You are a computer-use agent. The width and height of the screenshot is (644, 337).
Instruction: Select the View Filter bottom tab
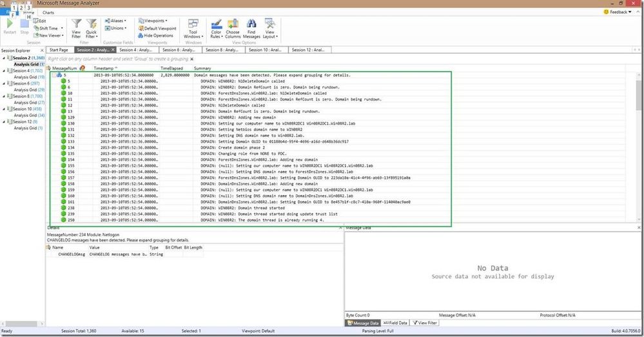pyautogui.click(x=425, y=323)
